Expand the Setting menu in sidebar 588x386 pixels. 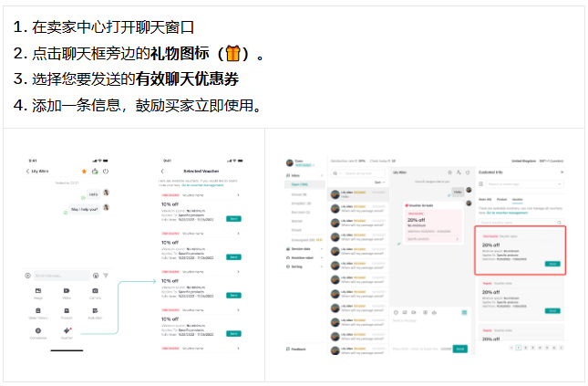pos(304,266)
